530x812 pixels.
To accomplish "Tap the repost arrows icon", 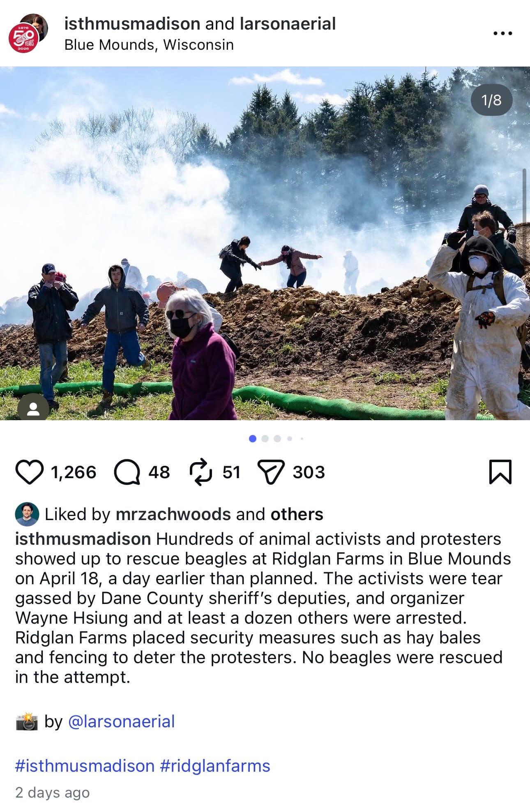I will (200, 472).
